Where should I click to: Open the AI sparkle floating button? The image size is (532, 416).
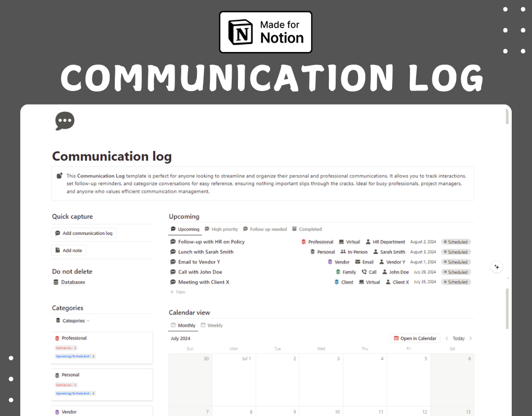click(497, 267)
